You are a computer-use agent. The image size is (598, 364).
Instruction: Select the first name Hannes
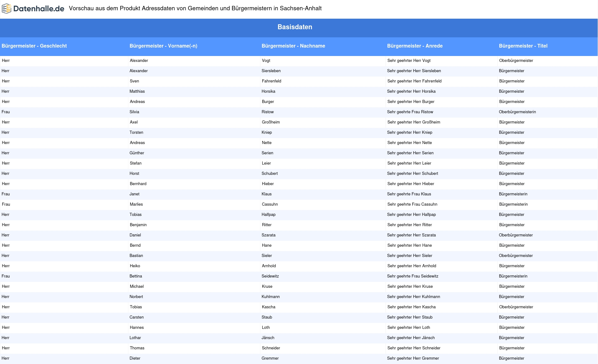[137, 328]
